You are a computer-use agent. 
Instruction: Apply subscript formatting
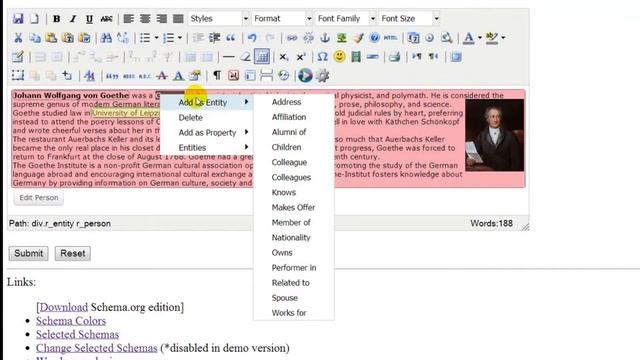click(284, 57)
